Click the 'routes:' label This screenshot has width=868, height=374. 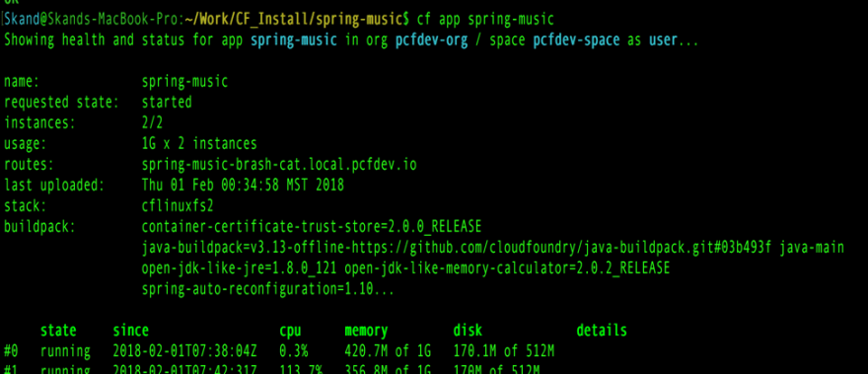(x=29, y=165)
